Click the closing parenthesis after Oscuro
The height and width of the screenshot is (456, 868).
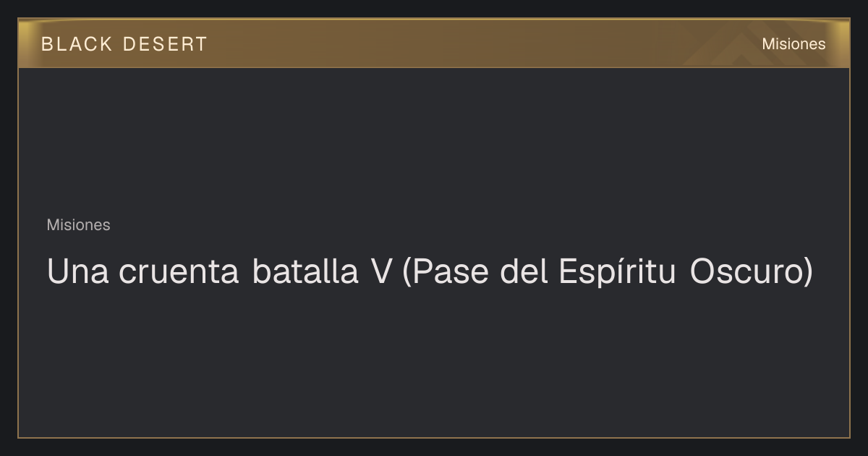coord(807,273)
